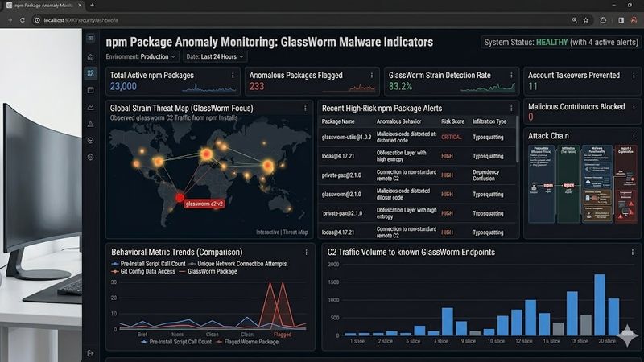Click the zoom magnifier icon in address bar
The image size is (644, 362).
[574, 19]
